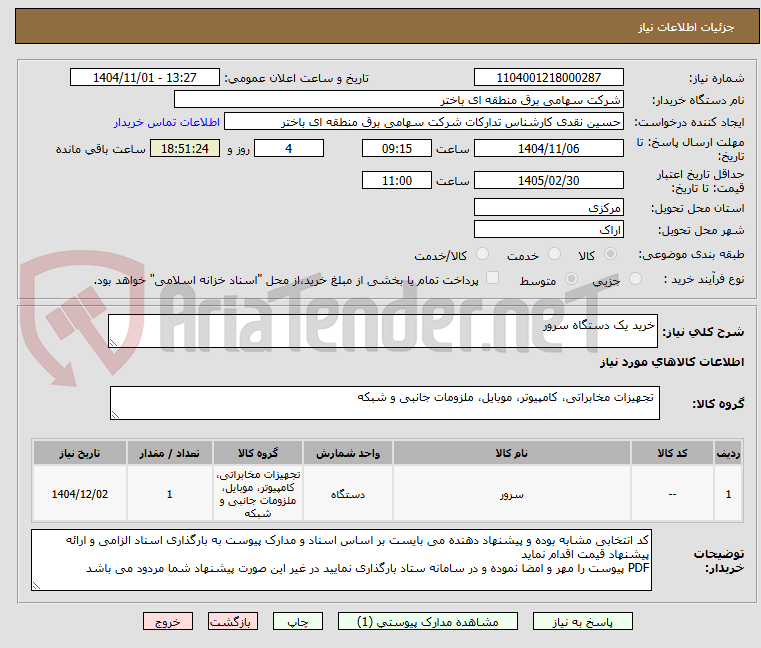Viewport: 761px width, 648px height.
Task: Click the چاپ print button
Action: [298, 622]
